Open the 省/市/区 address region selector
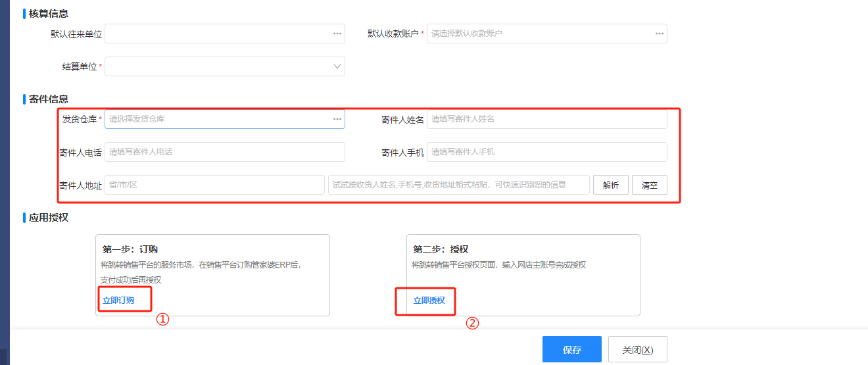Screen dimensions: 868x365 (x=214, y=185)
